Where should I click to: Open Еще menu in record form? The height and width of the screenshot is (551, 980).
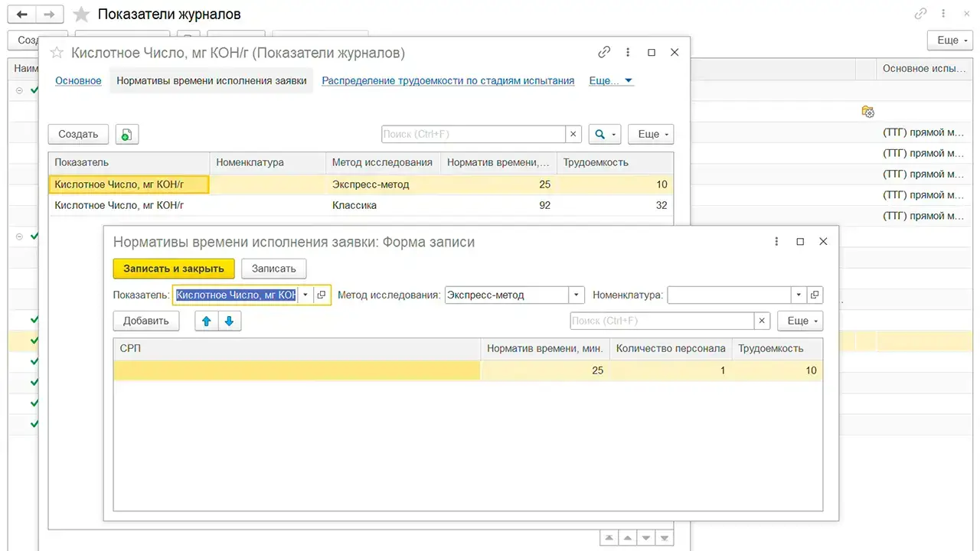pyautogui.click(x=800, y=321)
